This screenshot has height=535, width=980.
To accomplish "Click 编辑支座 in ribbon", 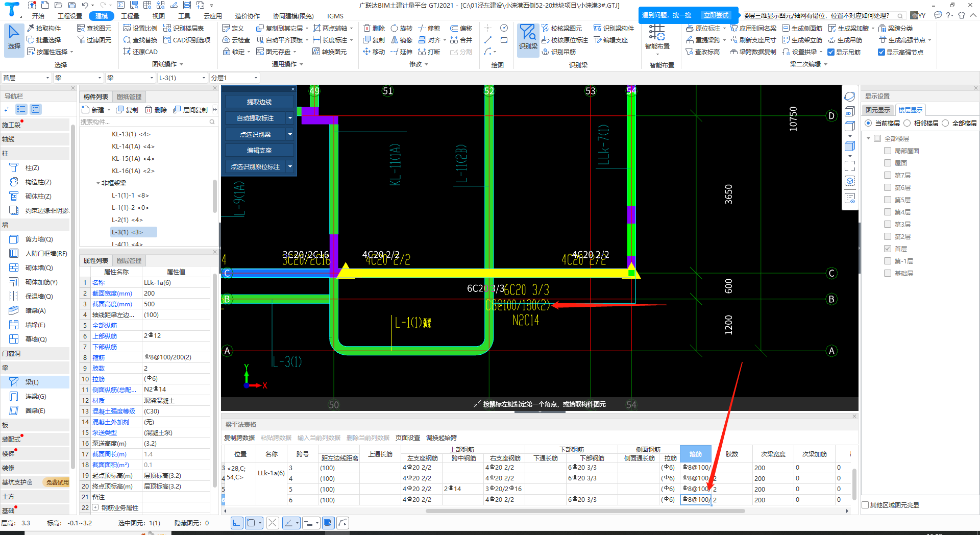I will click(x=611, y=40).
